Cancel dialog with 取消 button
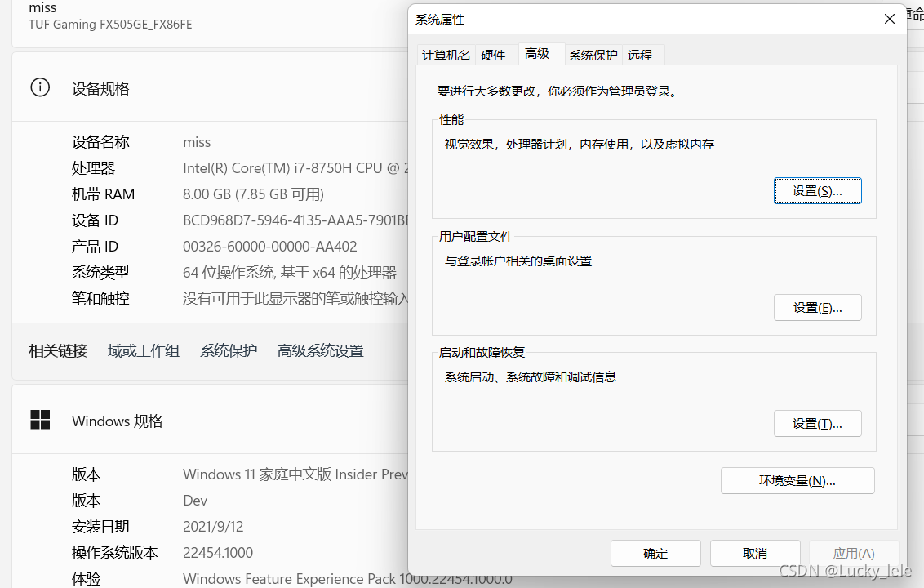 click(x=755, y=553)
